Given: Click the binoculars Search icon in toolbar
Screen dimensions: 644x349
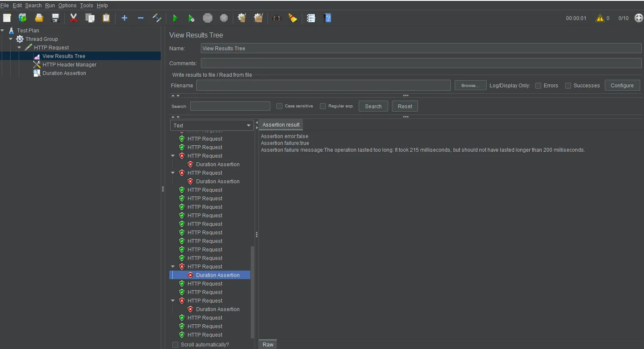Looking at the screenshot, I should [277, 18].
